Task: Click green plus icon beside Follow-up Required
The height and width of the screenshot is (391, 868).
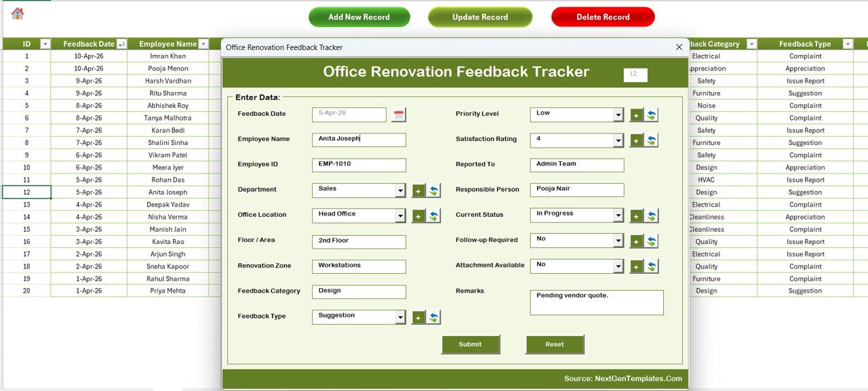Action: pos(636,241)
